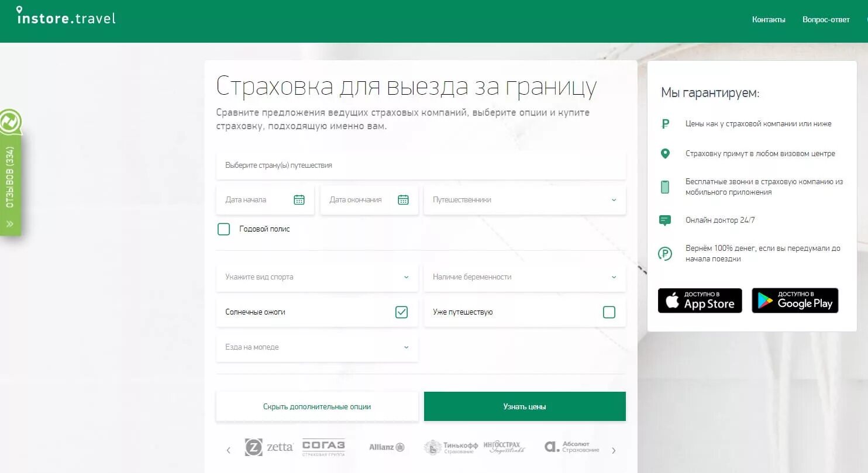
Task: Click the Бесплатные звонки в страховую компанию text
Action: pyautogui.click(x=764, y=187)
